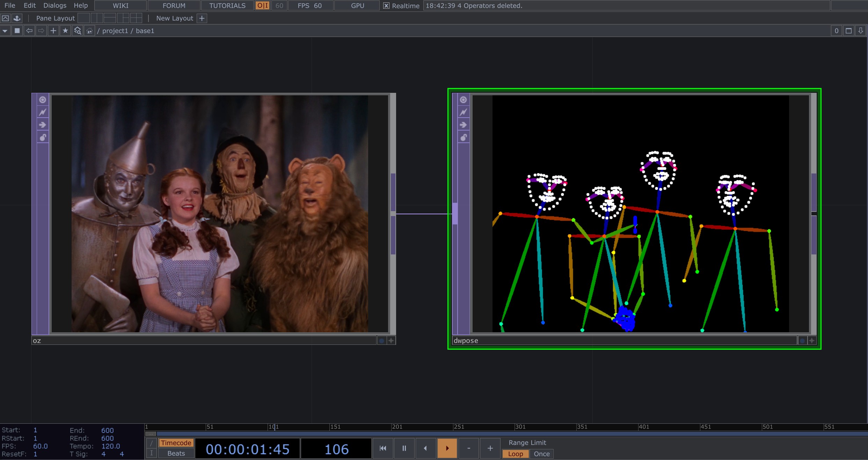Click the display dot on dwpose node

[x=802, y=341]
